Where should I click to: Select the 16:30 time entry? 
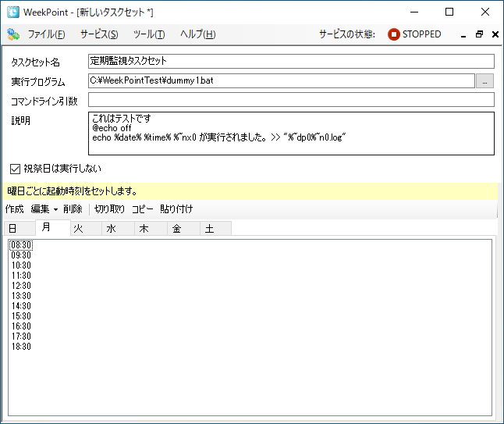[21, 326]
